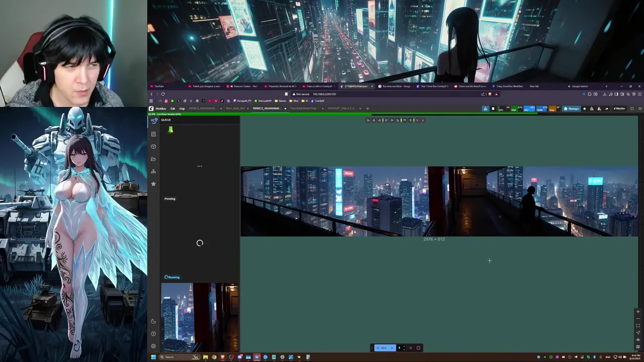
Task: Click the Manager button
Action: tap(572, 109)
